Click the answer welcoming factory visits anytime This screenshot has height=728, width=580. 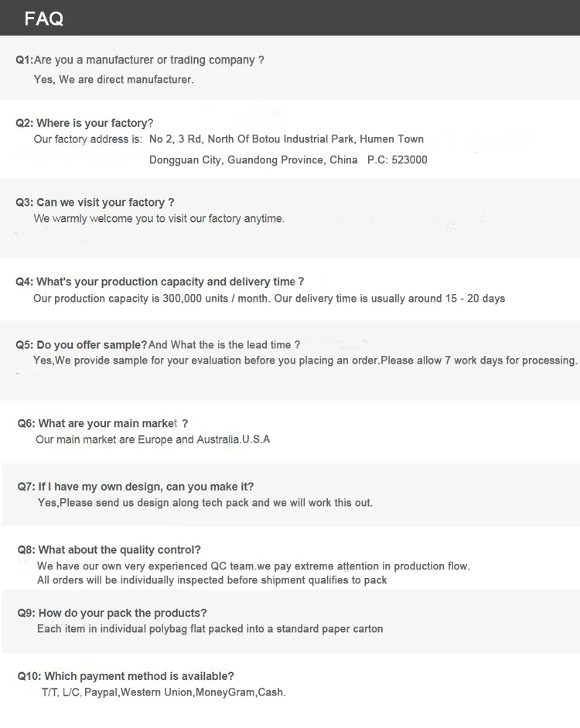[159, 219]
